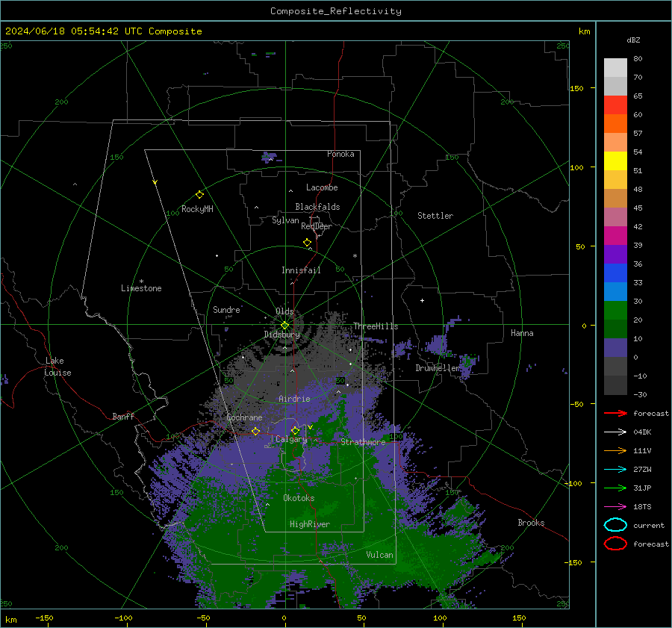Screen dimensions: 672x628
Task: Click the red forecast ellipse icon
Action: [x=615, y=544]
